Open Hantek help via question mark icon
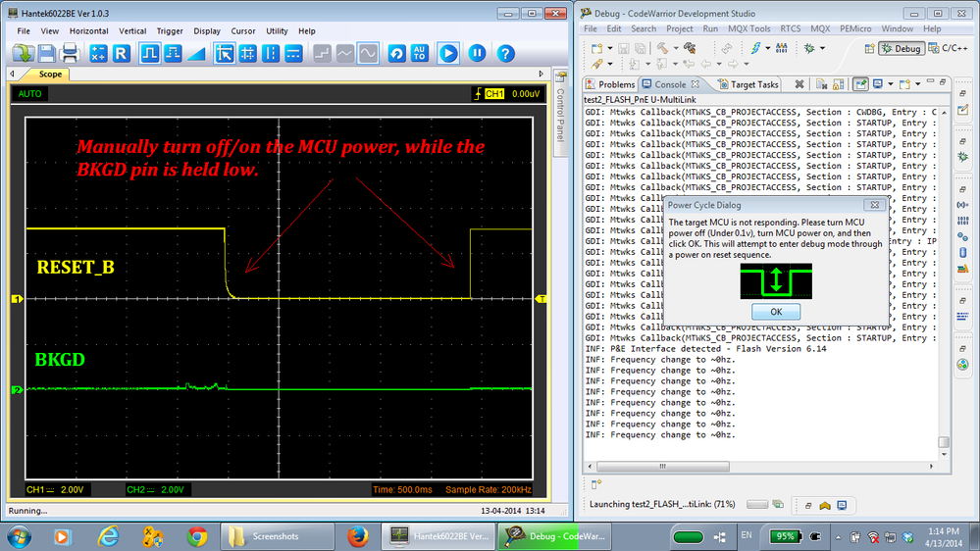The image size is (980, 551). click(505, 54)
